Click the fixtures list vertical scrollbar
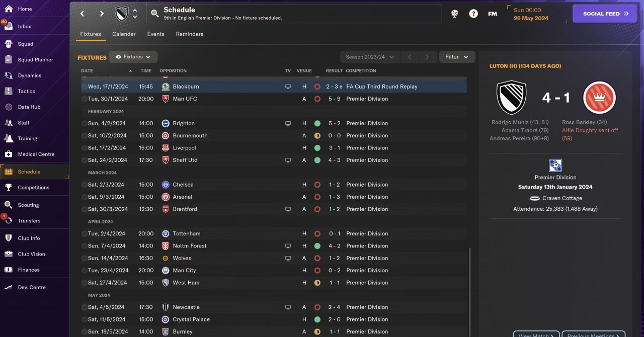Image resolution: width=644 pixels, height=337 pixels. (x=469, y=292)
